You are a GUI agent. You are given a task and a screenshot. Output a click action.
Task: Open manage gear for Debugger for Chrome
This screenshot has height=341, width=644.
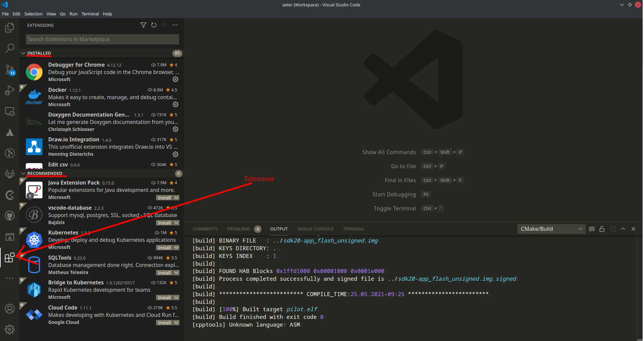175,79
